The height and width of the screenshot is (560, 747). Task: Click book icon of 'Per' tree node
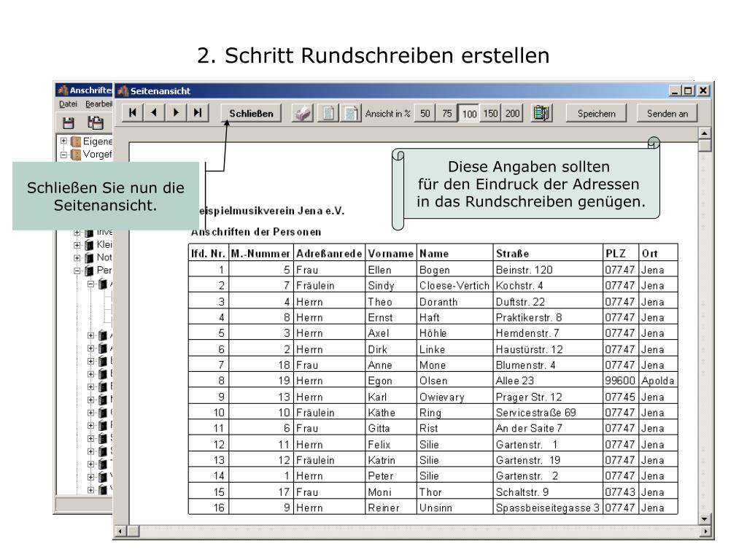pyautogui.click(x=89, y=271)
